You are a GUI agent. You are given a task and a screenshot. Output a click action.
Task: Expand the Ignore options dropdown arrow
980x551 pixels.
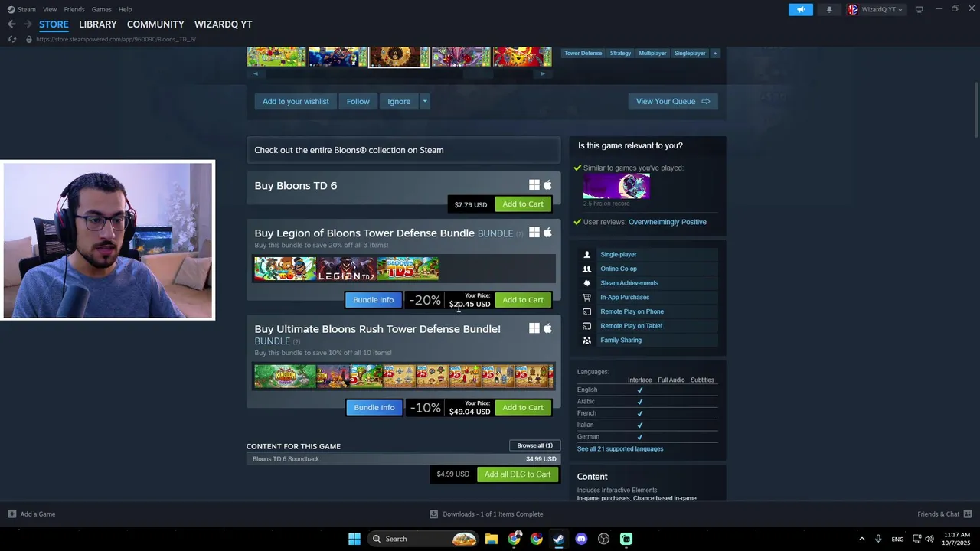(x=425, y=101)
